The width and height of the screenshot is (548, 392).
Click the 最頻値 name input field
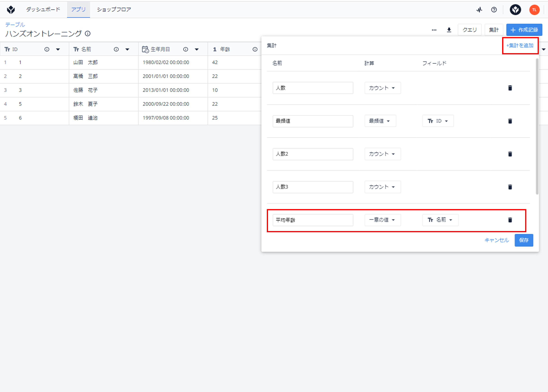[313, 121]
